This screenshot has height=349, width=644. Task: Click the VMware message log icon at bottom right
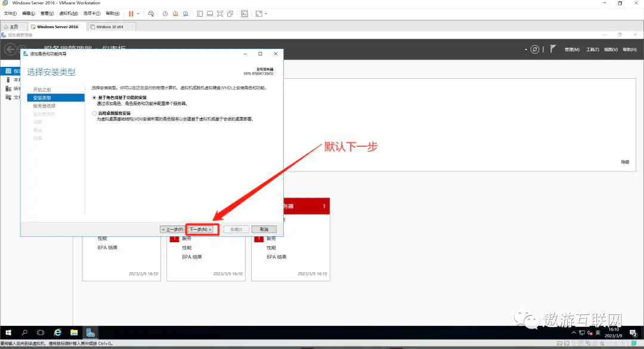pos(634,343)
